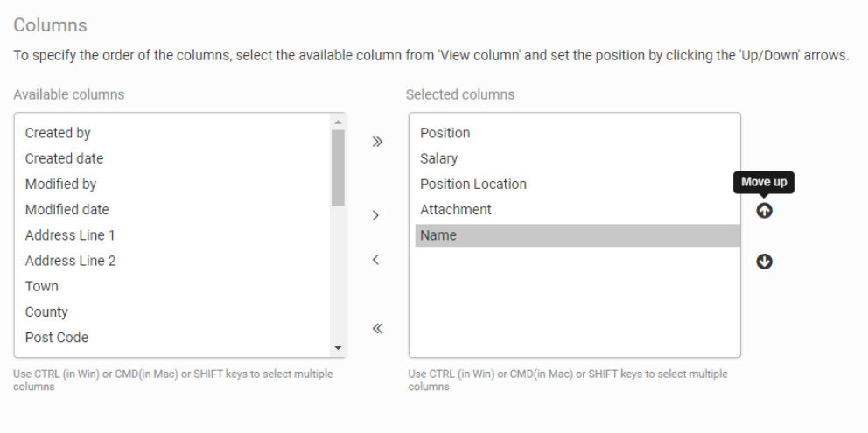Click the Available columns scrollbar thumb
The height and width of the screenshot is (433, 868).
pos(338,168)
